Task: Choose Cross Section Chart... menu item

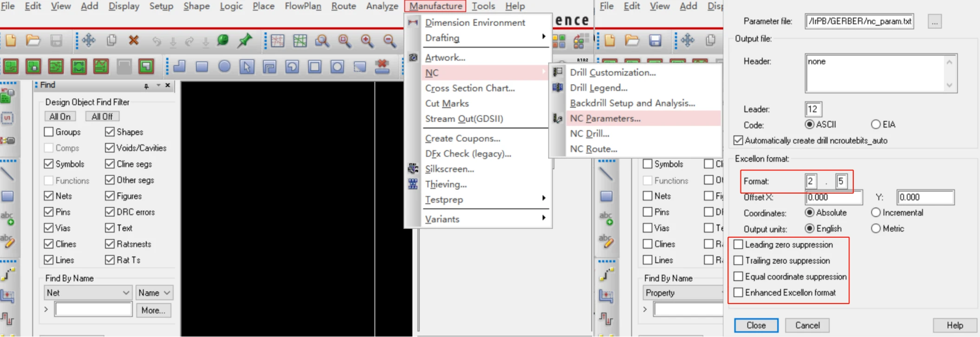Action: point(470,88)
